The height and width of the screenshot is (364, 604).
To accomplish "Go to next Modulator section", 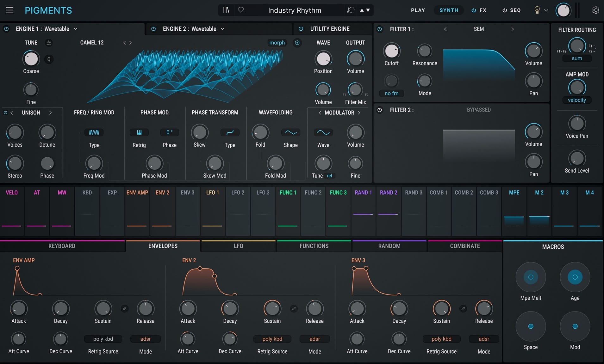I will [359, 112].
